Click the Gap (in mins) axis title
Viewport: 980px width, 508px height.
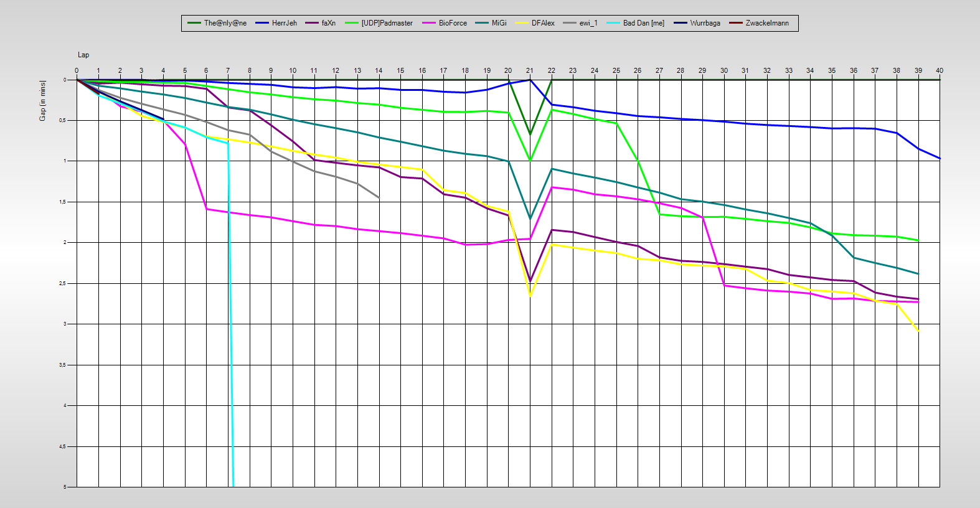42,100
